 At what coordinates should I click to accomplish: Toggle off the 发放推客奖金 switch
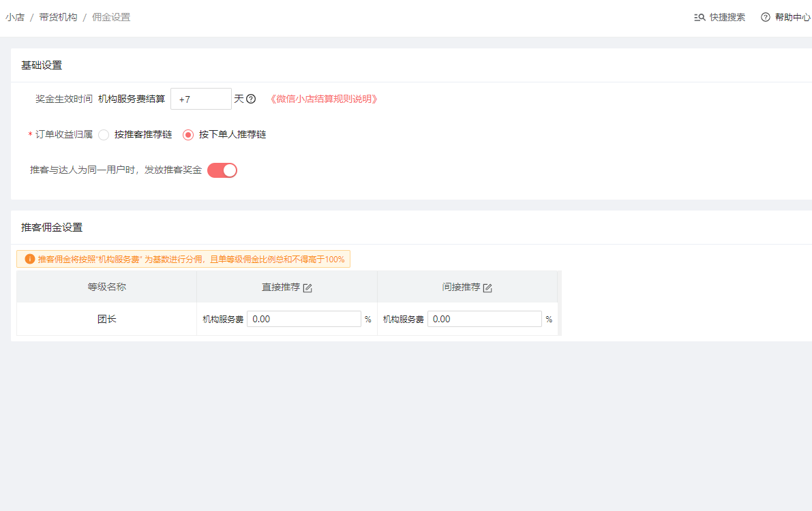(222, 170)
